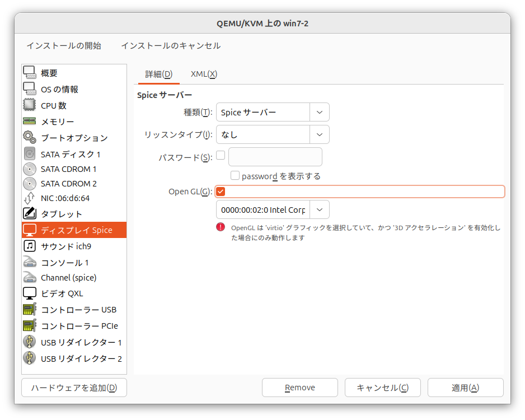Select the ビデオ QXL row label
This screenshot has height=420, width=525.
(62, 293)
